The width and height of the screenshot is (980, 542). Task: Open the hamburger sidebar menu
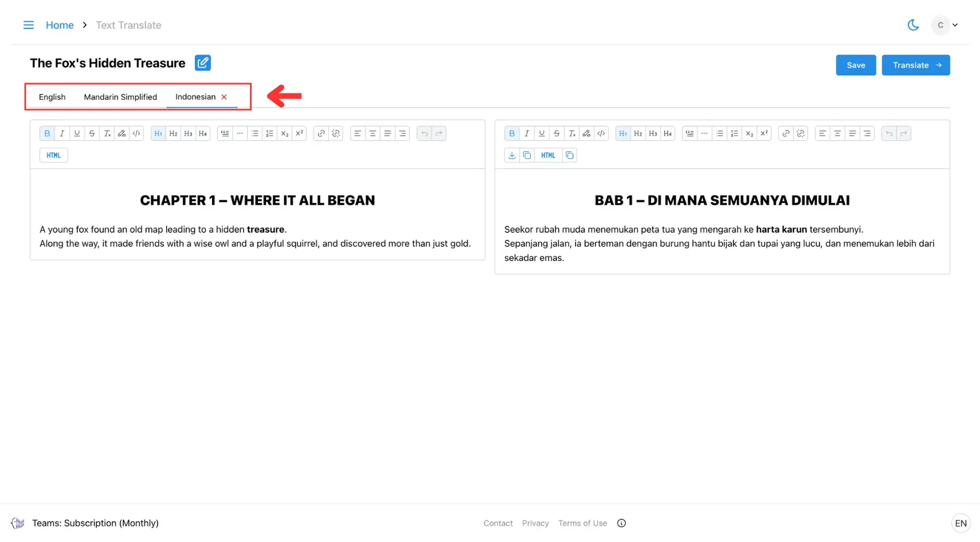tap(28, 25)
